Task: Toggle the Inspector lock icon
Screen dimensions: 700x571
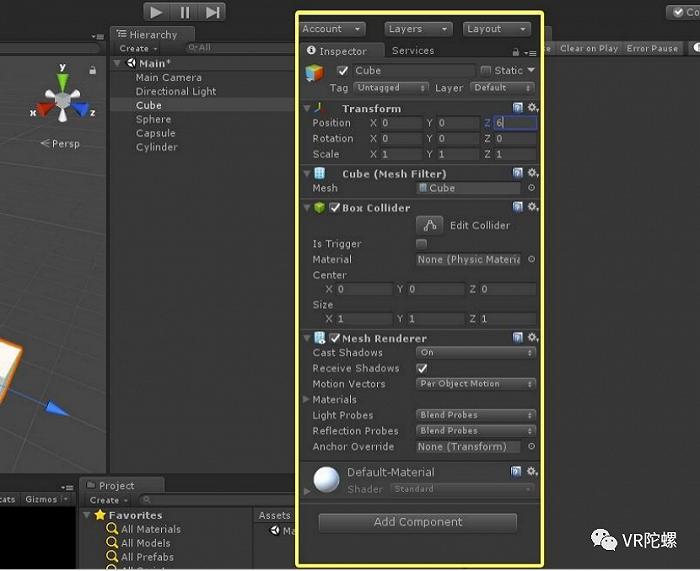Action: click(x=516, y=52)
